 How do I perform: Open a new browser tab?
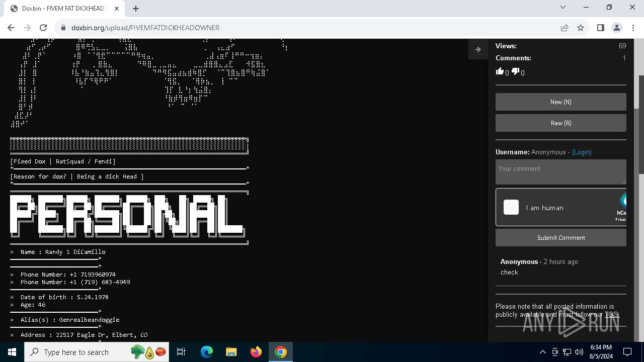coord(136,9)
